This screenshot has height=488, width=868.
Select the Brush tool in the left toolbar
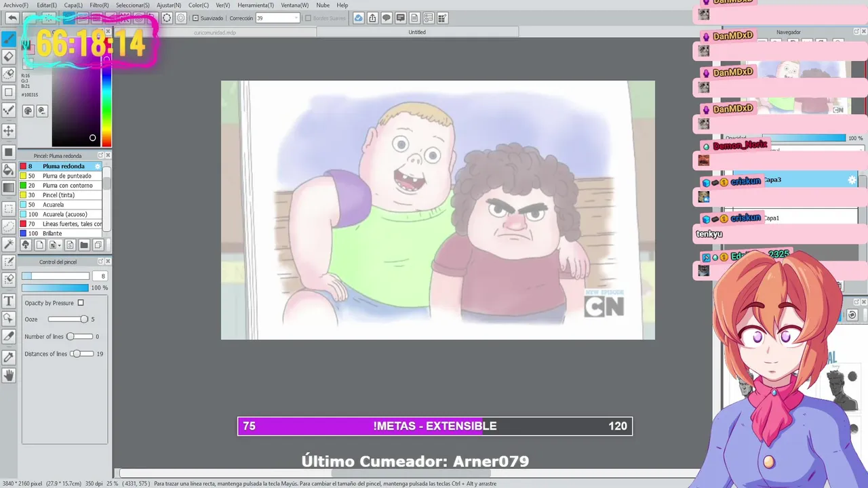9,39
